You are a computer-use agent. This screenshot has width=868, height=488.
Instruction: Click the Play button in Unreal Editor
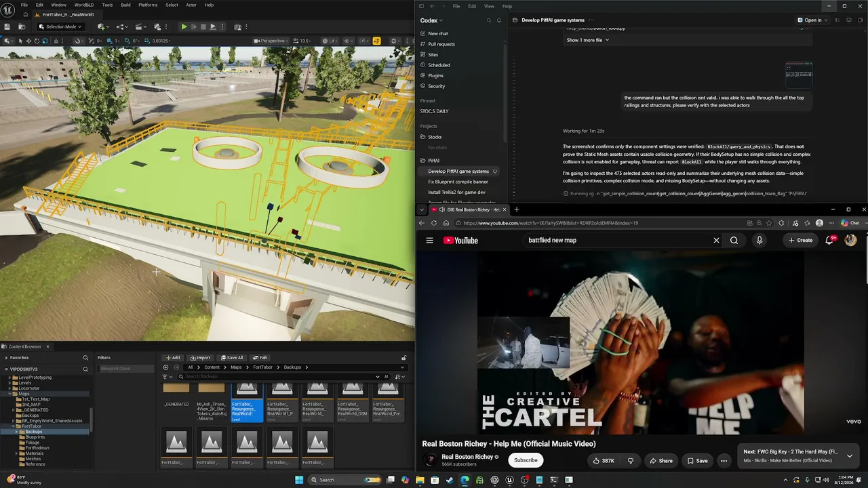[x=184, y=27]
